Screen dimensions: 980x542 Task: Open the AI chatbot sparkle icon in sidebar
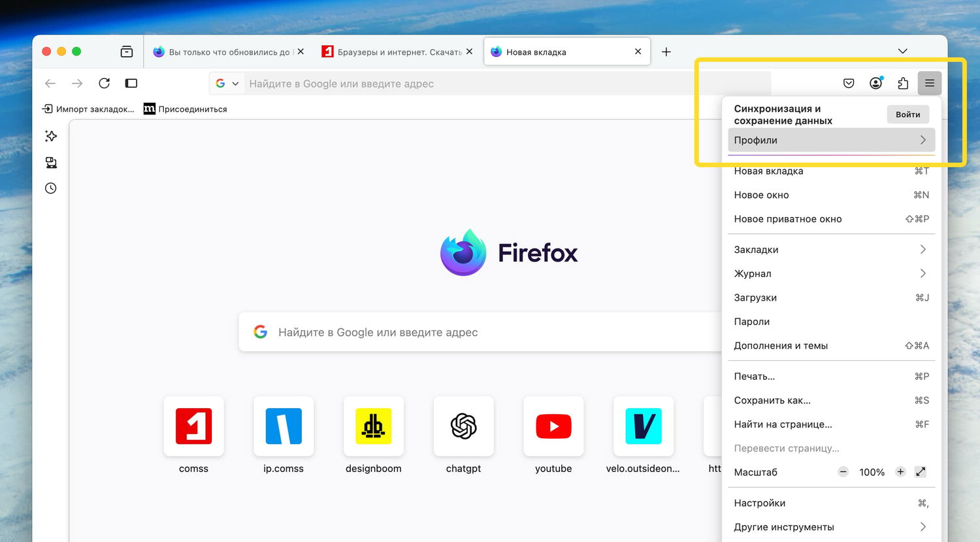point(51,136)
